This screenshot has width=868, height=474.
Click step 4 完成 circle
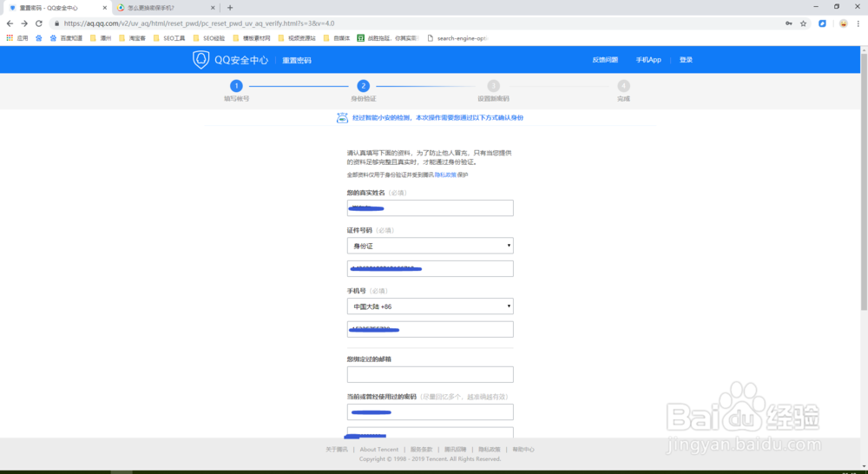pyautogui.click(x=623, y=86)
